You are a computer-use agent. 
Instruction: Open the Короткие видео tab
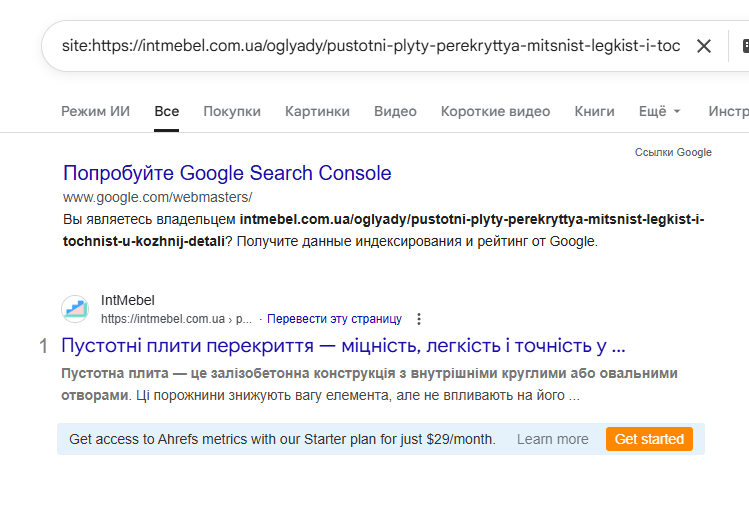pyautogui.click(x=495, y=111)
